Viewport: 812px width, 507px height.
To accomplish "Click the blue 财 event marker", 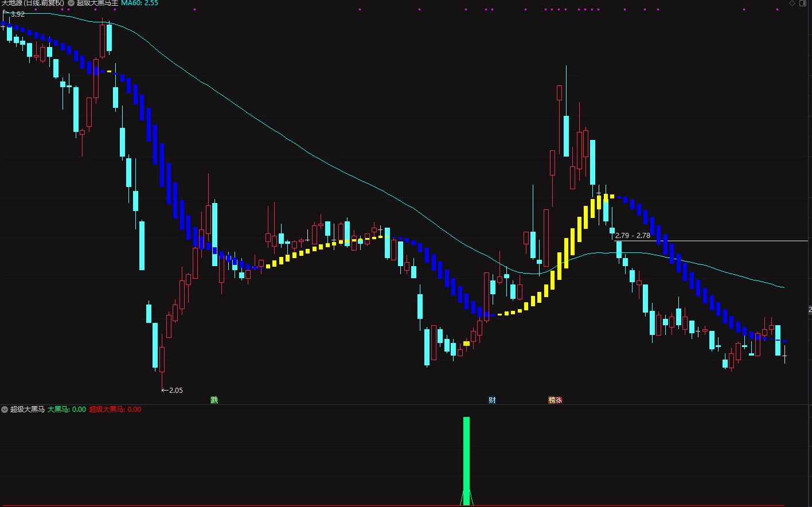I will tap(492, 400).
